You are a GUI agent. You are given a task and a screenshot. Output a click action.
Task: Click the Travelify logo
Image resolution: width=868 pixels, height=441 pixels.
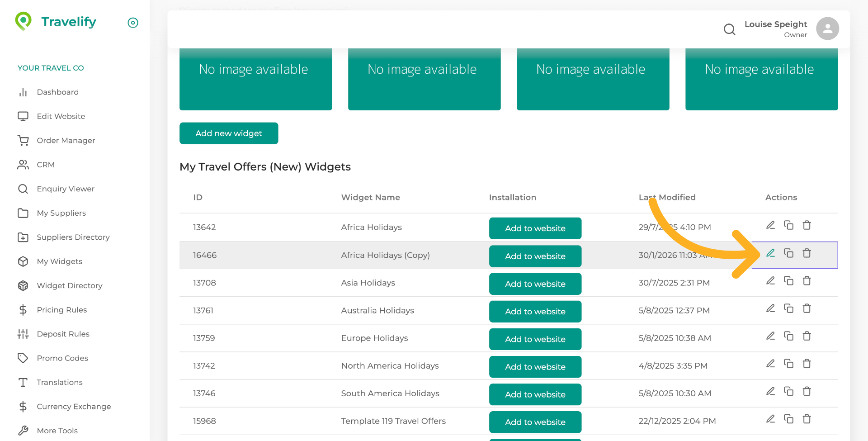[56, 22]
